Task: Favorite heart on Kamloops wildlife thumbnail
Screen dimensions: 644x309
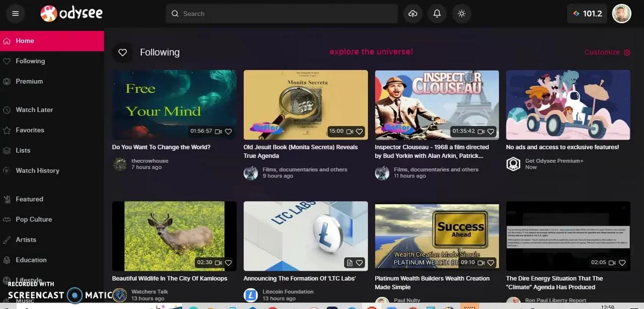Action: point(228,262)
